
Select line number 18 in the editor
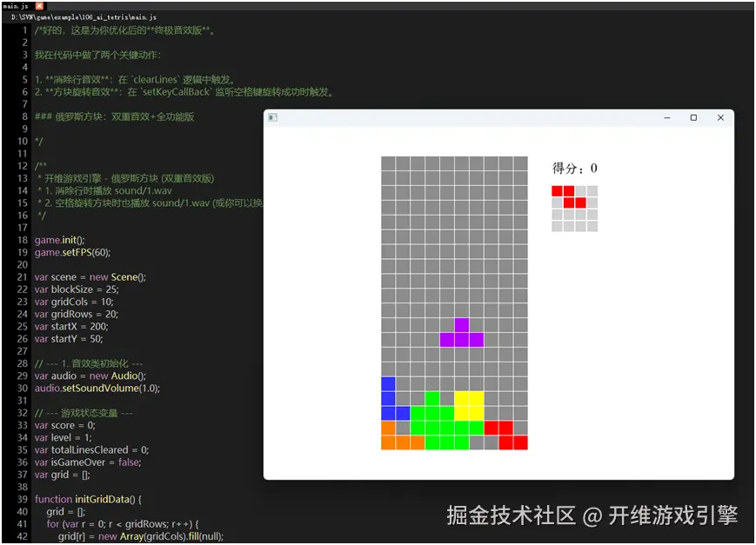(x=22, y=240)
